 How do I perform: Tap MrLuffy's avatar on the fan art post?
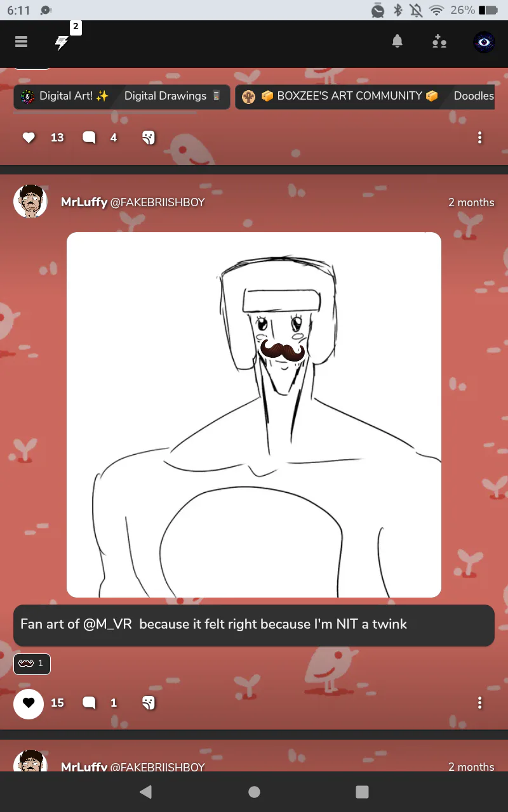click(x=30, y=202)
